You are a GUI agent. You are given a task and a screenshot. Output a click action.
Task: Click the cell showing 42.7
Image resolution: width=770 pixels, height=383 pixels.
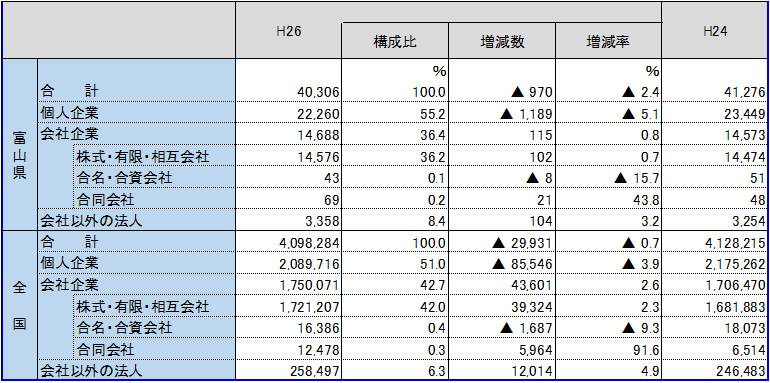(x=395, y=285)
